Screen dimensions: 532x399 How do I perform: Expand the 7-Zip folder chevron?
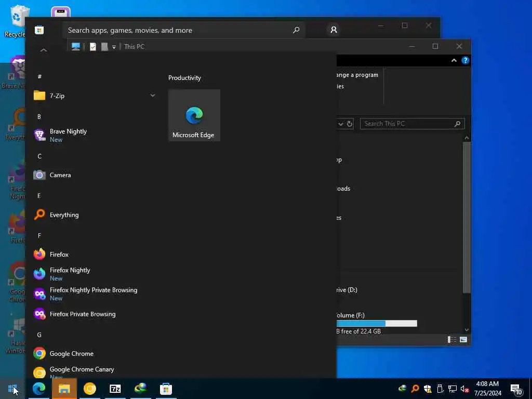pyautogui.click(x=153, y=96)
